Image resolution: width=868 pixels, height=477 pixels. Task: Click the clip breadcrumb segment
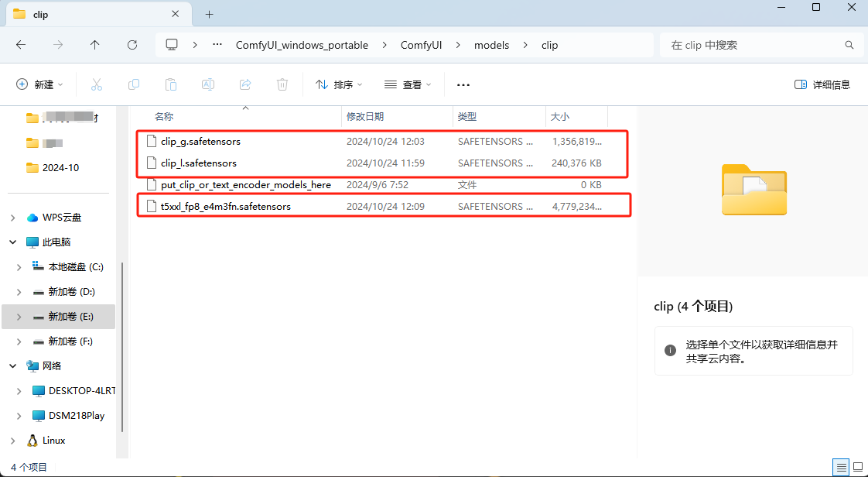click(x=549, y=46)
